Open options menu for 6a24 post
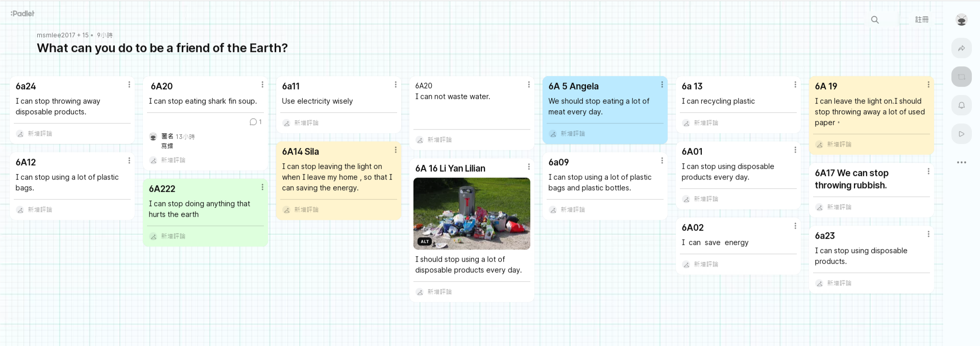 click(129, 85)
